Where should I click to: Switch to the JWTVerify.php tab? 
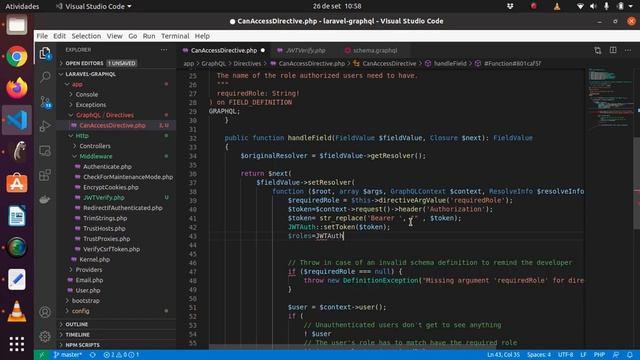(x=304, y=50)
